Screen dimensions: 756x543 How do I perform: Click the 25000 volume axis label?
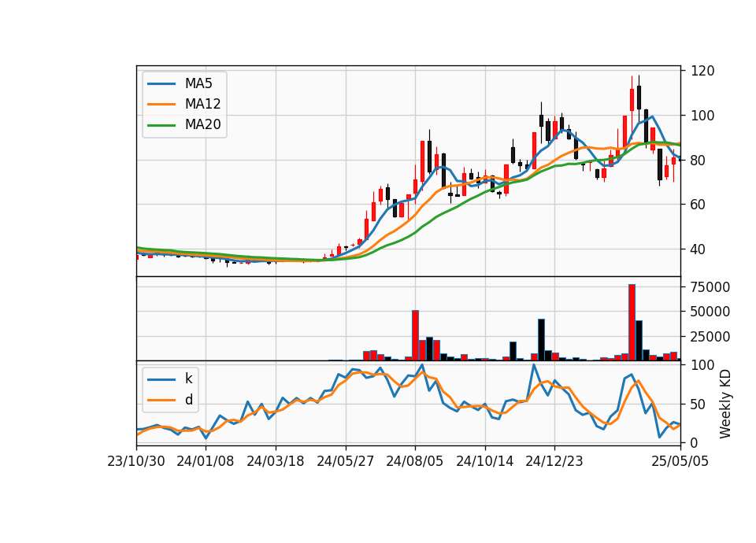point(710,337)
